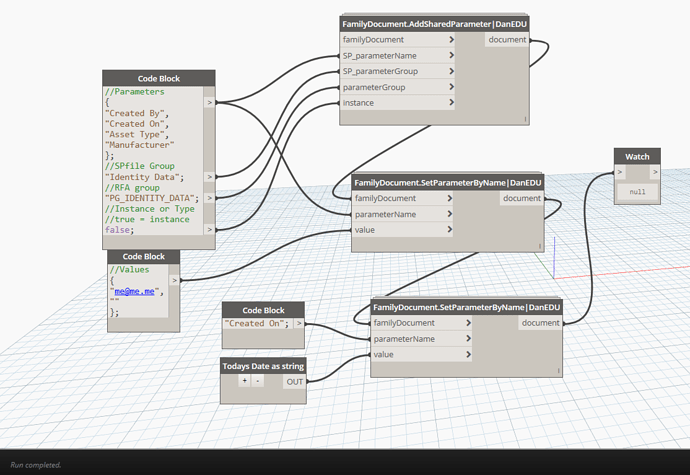Click the lacing indicator on middle SetParameterByName node
The width and height of the screenshot is (690, 475).
coord(540,246)
